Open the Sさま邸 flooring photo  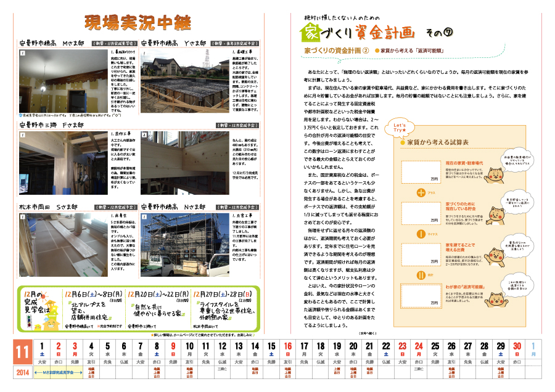64,245
